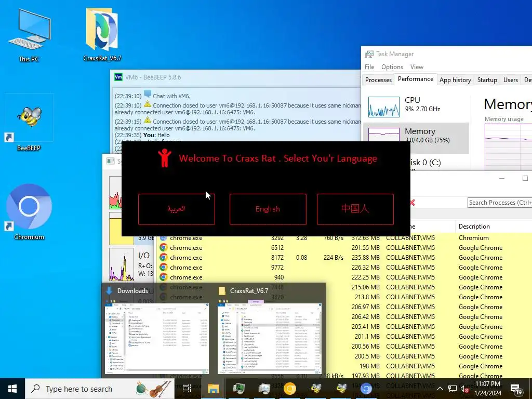The width and height of the screenshot is (532, 399).
Task: Open the This PC desktop icon
Action: 29,36
